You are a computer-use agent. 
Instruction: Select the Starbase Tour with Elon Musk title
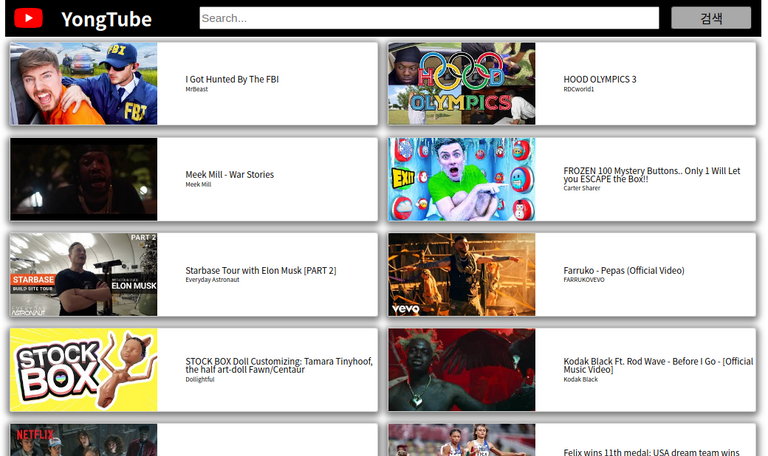click(261, 270)
